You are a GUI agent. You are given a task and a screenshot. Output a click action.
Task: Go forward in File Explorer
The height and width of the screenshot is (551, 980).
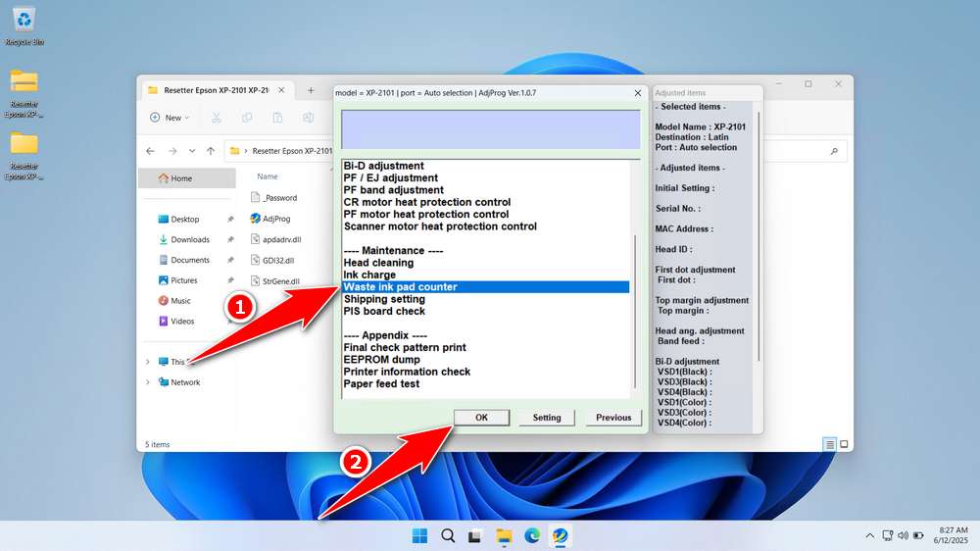pos(171,151)
